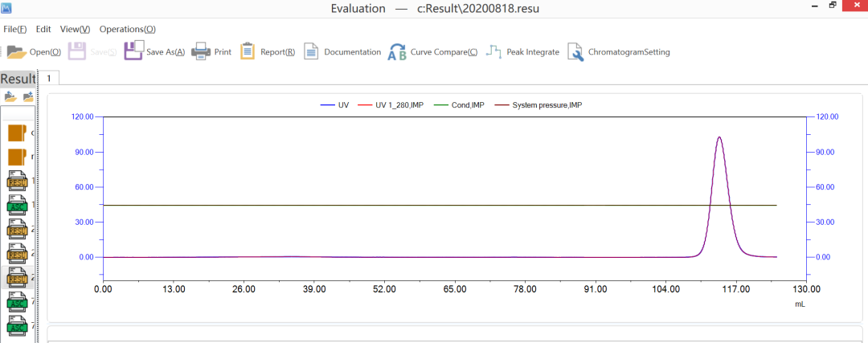Switch to chart tab 1
The width and height of the screenshot is (868, 343).
pyautogui.click(x=48, y=78)
